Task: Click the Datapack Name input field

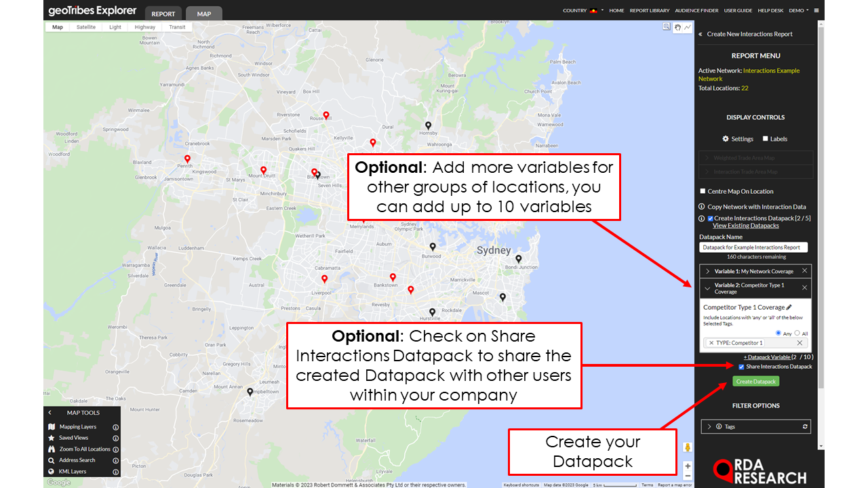Action: point(753,247)
